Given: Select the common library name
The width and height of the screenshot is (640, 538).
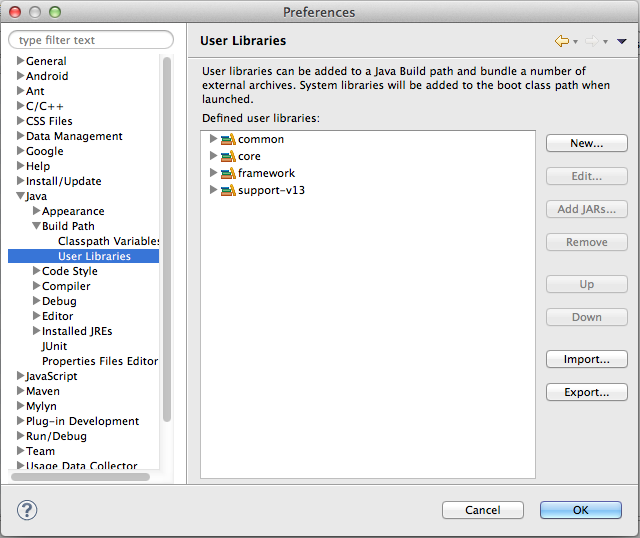Looking at the screenshot, I should click(261, 139).
